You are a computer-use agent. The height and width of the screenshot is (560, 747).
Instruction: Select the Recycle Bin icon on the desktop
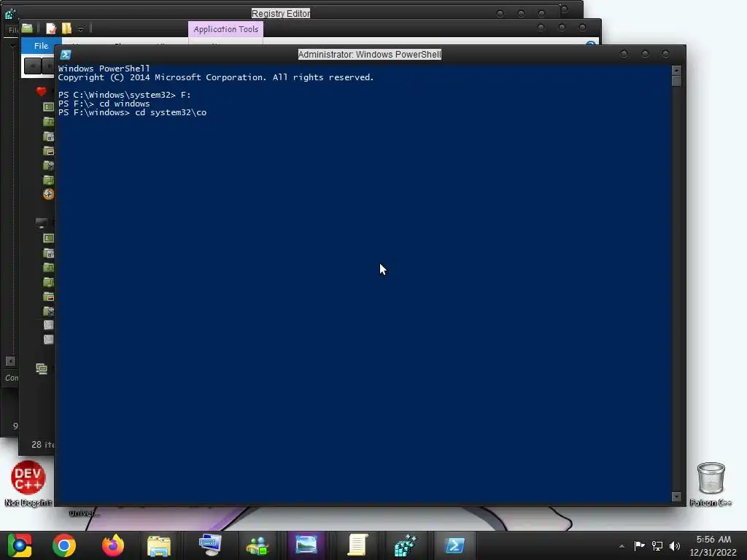pyautogui.click(x=711, y=483)
